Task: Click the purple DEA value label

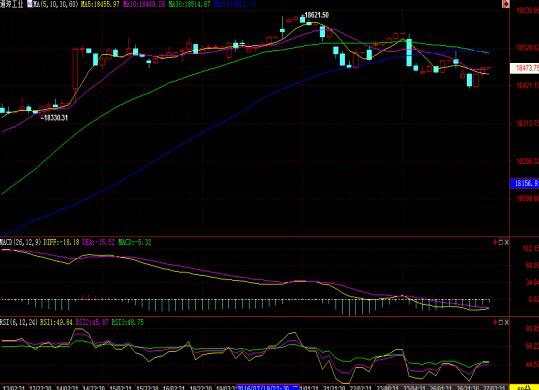Action: (x=98, y=242)
